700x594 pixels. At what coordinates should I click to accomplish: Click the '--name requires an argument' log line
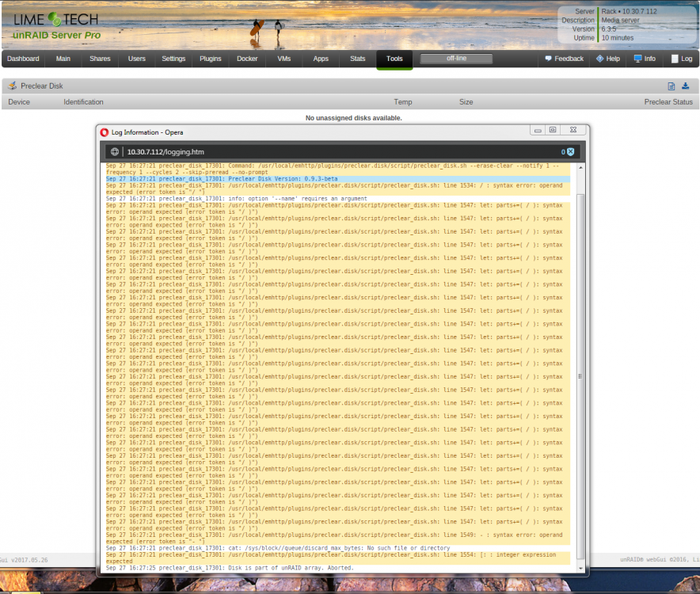click(x=237, y=199)
